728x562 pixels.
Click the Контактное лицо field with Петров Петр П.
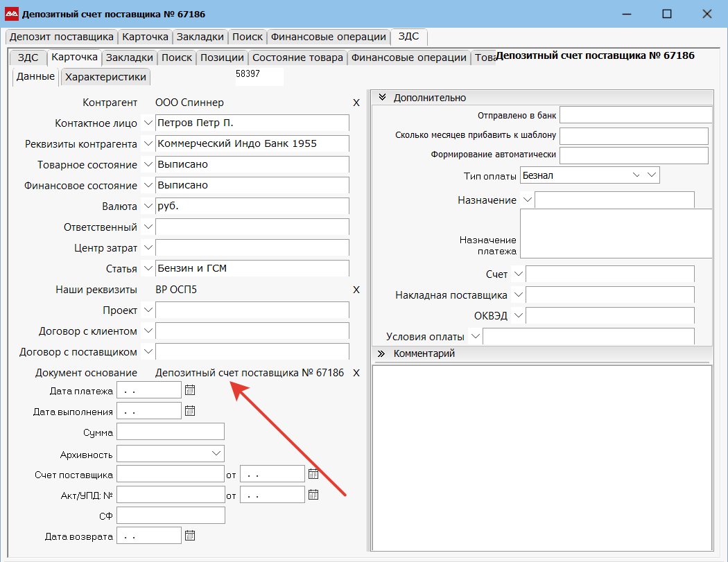(252, 123)
